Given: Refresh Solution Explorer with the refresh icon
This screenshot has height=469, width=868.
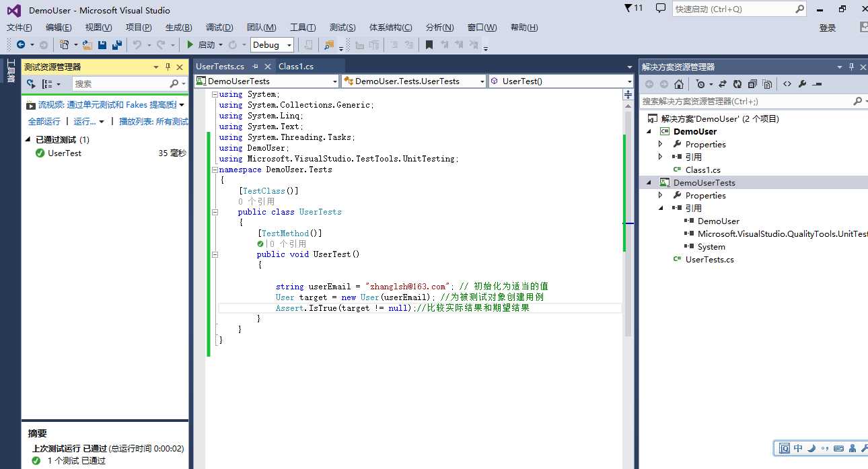Looking at the screenshot, I should point(737,84).
